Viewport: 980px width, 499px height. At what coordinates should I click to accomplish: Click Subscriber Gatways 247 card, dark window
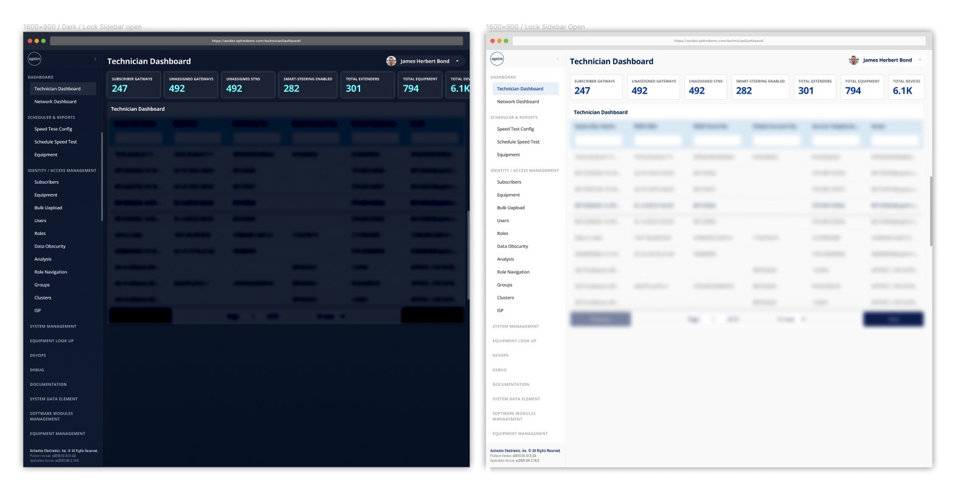click(x=134, y=85)
